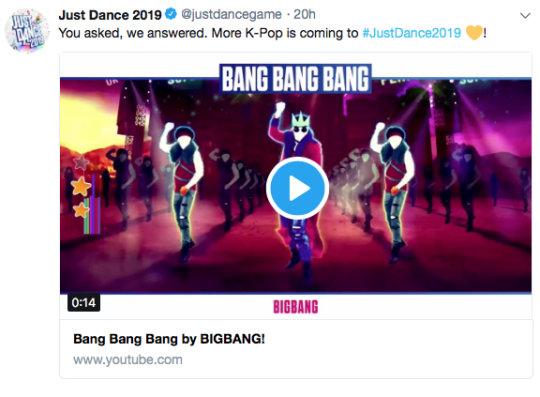Screen dimensions: 540x397
Task: Click the 20h tweet timestamp
Action: click(x=304, y=14)
